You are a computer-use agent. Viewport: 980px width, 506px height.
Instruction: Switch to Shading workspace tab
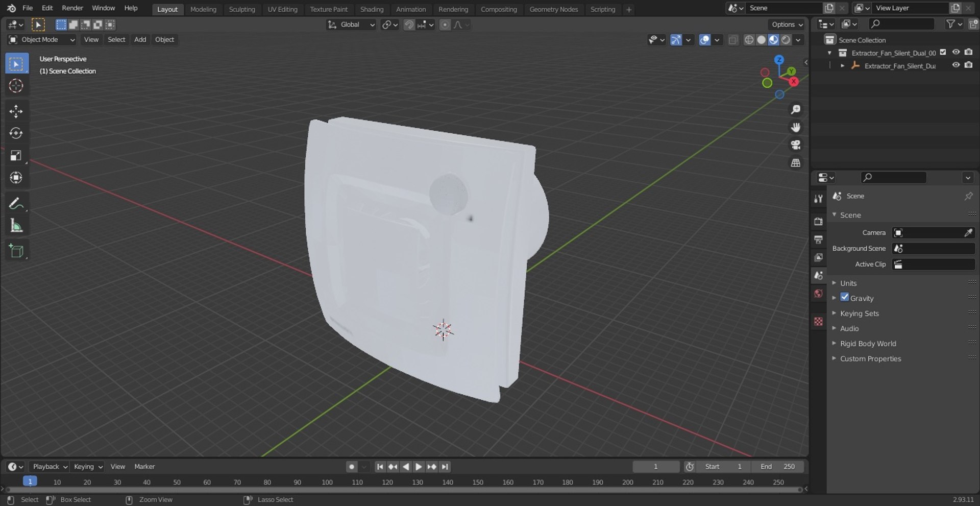pyautogui.click(x=372, y=9)
